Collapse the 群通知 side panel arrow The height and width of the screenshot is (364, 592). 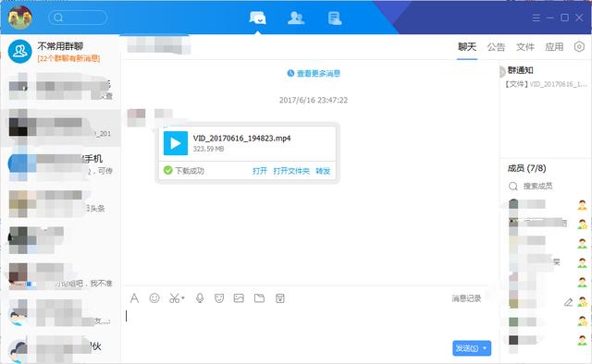pos(502,72)
